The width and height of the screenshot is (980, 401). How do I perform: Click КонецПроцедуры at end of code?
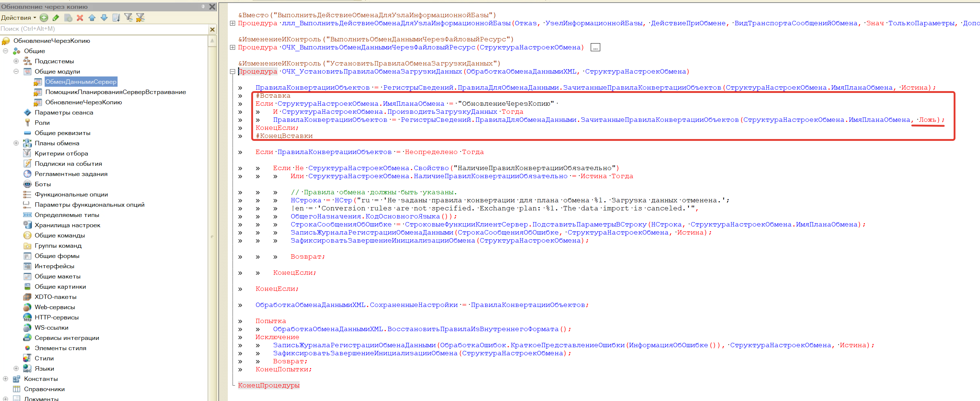[x=268, y=385]
